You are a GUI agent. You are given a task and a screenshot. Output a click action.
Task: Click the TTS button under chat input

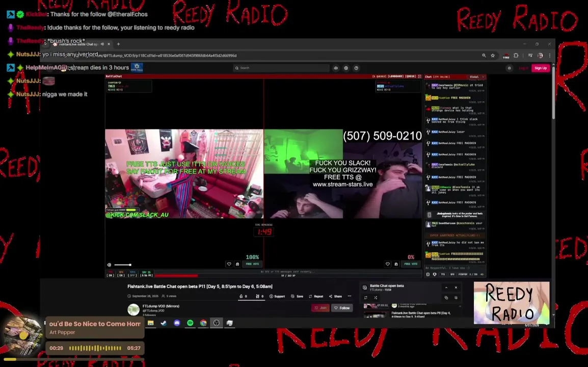pos(443,274)
